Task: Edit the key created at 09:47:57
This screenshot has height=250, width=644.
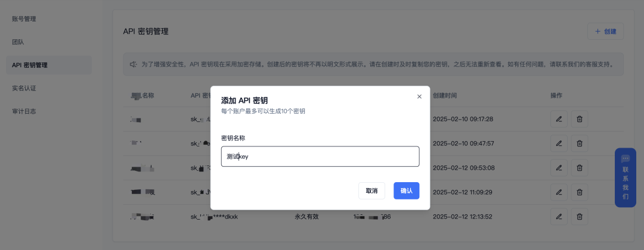Action: tap(559, 143)
